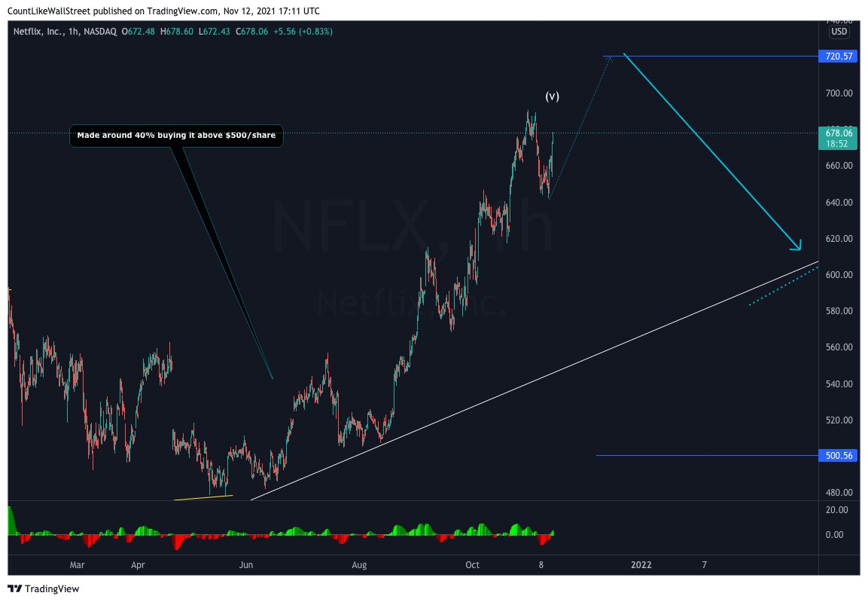
Task: Click the large cyan downward arrow drawing
Action: 712,151
